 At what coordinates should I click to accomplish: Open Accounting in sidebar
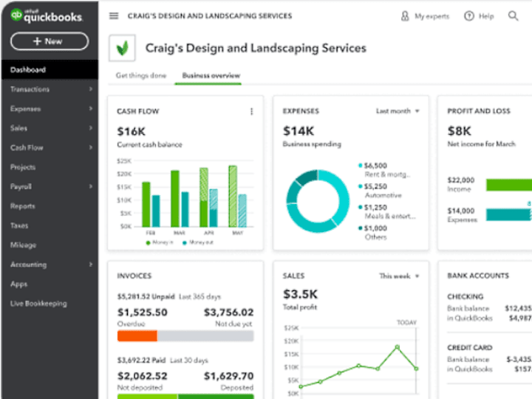pos(29,265)
